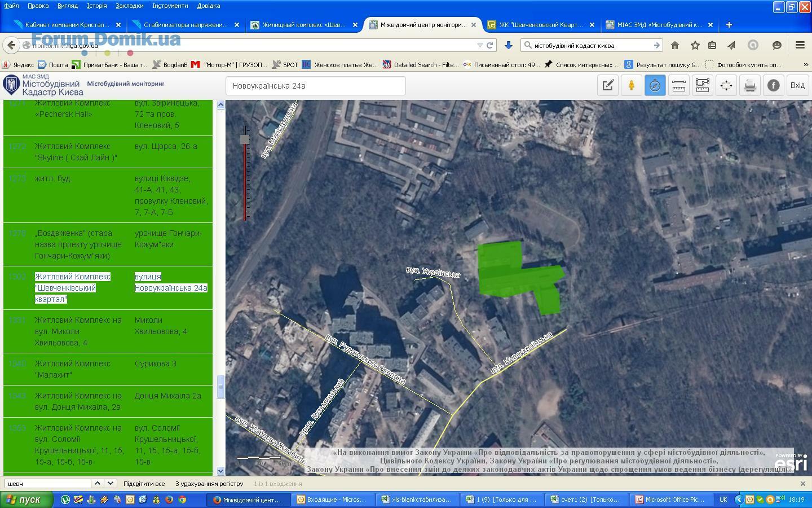Switch to Входящие - Microsoft taskbar window
This screenshot has width=812, height=508.
coord(334,500)
